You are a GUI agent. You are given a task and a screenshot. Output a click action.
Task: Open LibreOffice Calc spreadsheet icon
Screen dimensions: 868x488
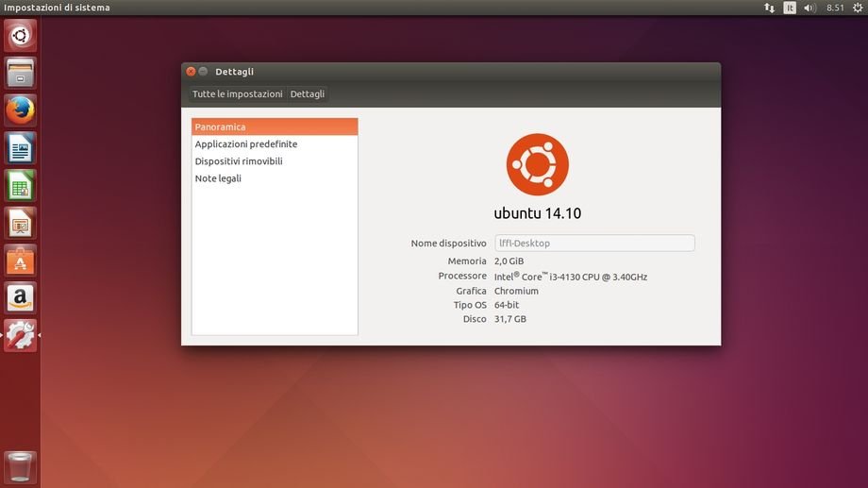coord(20,186)
